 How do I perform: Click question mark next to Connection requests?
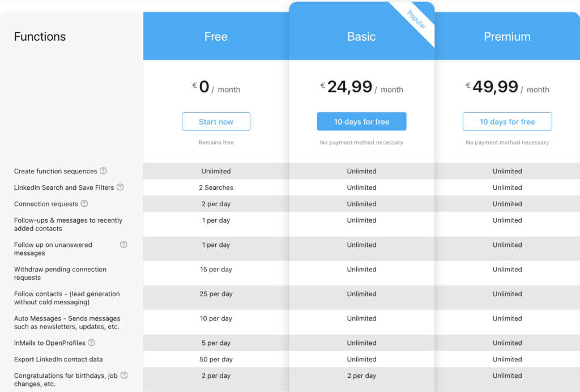84,204
